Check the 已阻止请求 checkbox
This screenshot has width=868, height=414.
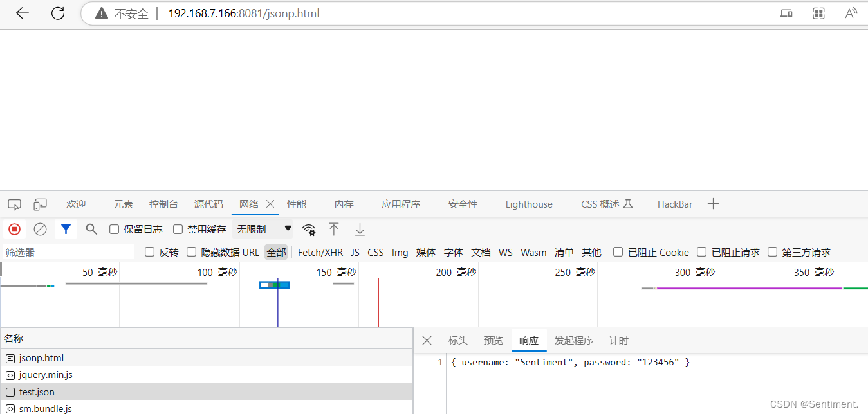(x=702, y=252)
